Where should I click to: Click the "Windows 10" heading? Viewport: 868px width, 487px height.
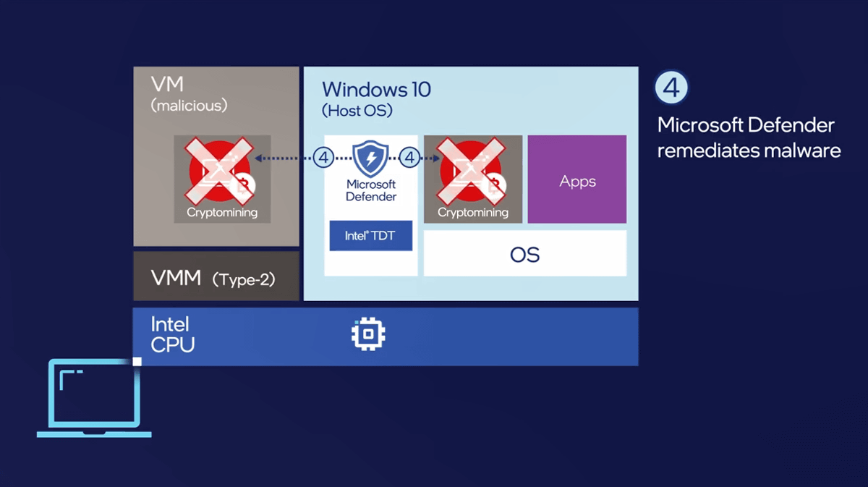pos(376,90)
